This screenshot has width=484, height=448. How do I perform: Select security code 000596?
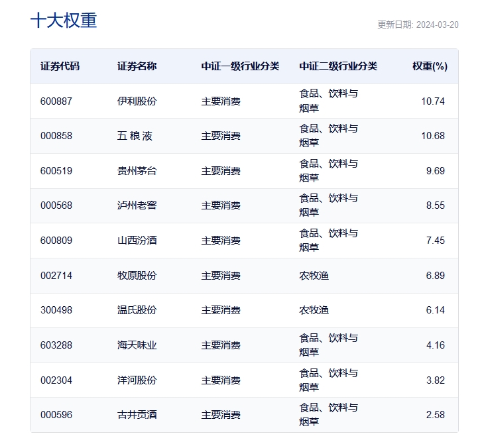pyautogui.click(x=56, y=415)
